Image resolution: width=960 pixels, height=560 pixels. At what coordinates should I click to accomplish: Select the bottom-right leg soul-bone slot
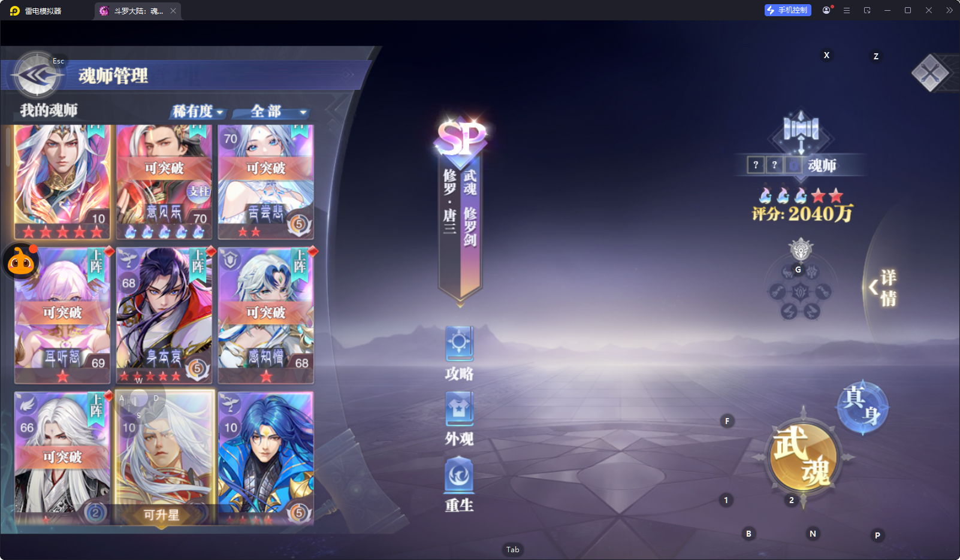pyautogui.click(x=812, y=311)
